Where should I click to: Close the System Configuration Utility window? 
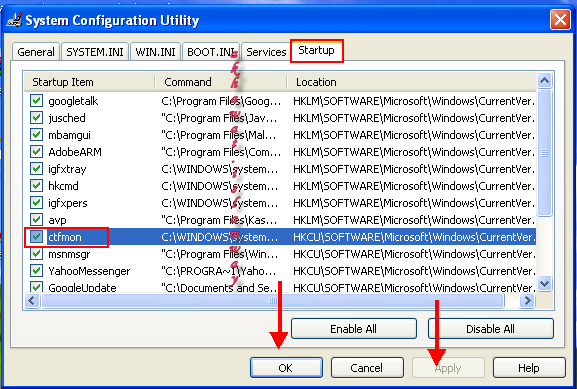point(560,19)
